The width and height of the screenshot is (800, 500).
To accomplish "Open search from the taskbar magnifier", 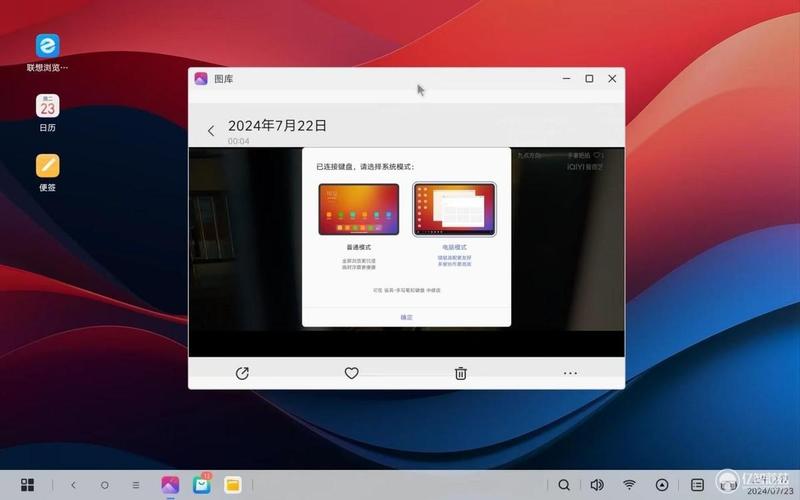I will [564, 485].
